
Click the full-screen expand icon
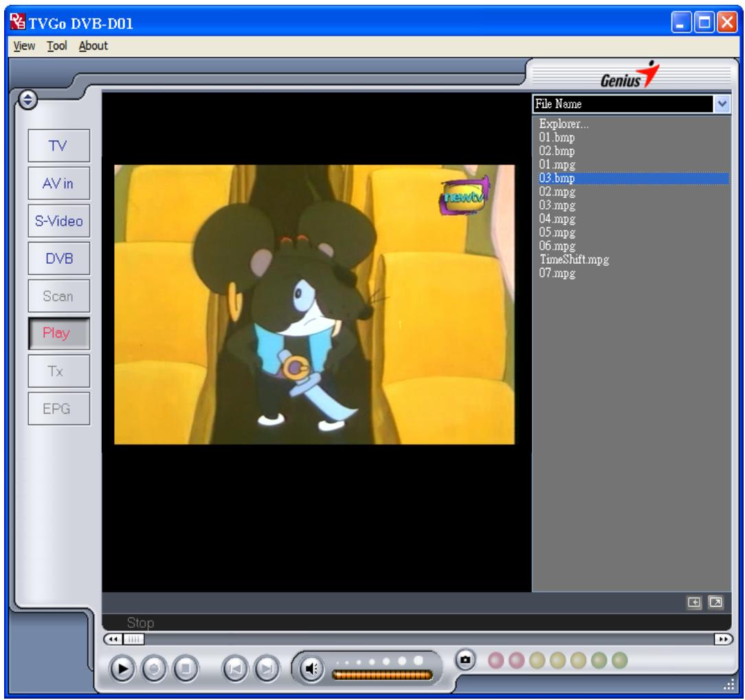(715, 602)
